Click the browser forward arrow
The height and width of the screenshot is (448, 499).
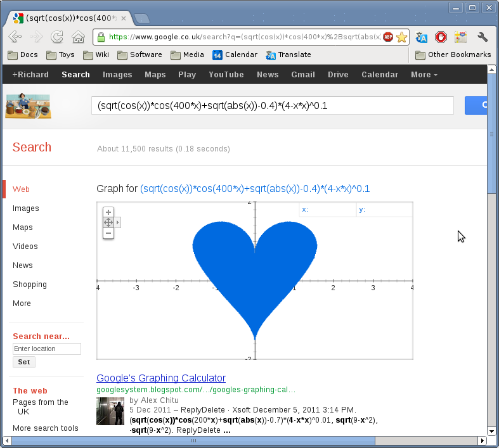(x=36, y=37)
